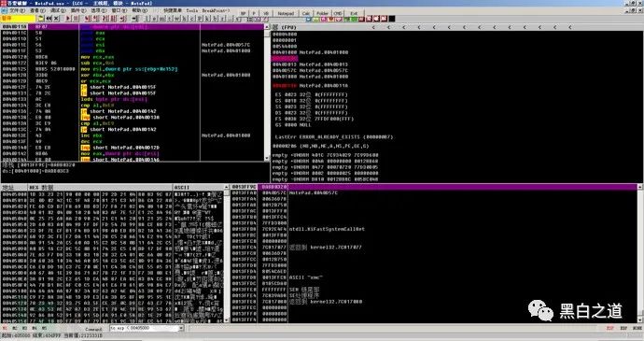Image resolution: width=644 pixels, height=341 pixels.
Task: Open the 文件 (File) menu
Action: [x=16, y=10]
